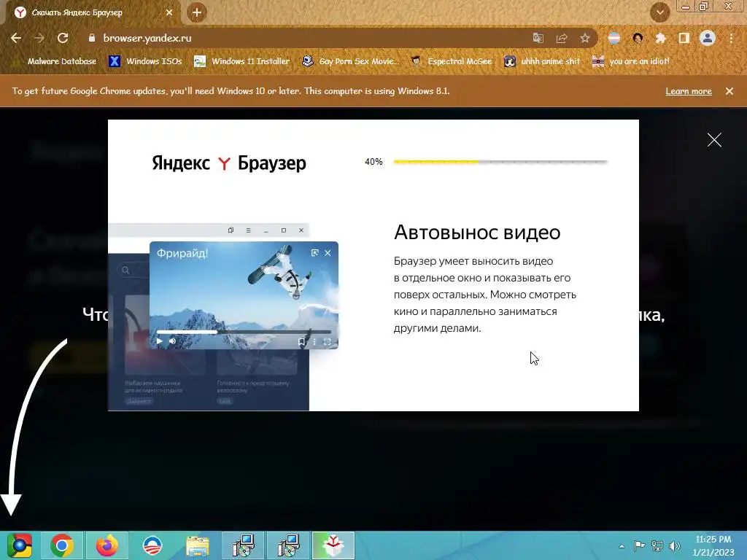Click second setup installer taskbar icon

tap(288, 545)
